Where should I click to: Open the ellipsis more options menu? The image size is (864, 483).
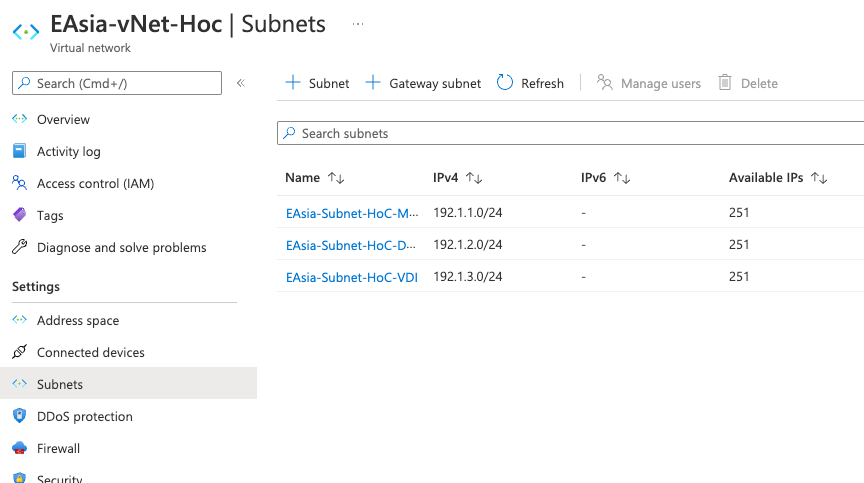(358, 24)
